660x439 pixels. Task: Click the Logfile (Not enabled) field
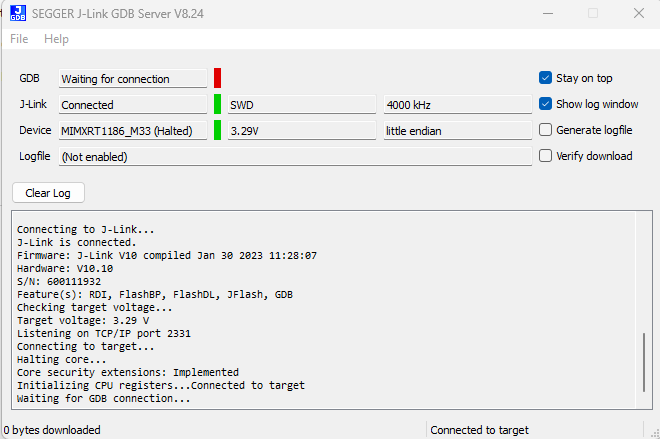[x=294, y=157]
